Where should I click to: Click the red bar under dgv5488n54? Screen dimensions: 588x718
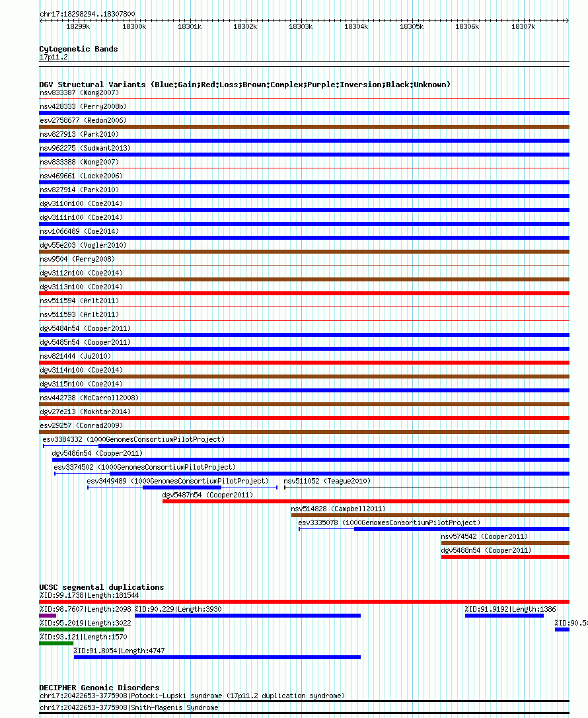[505, 557]
